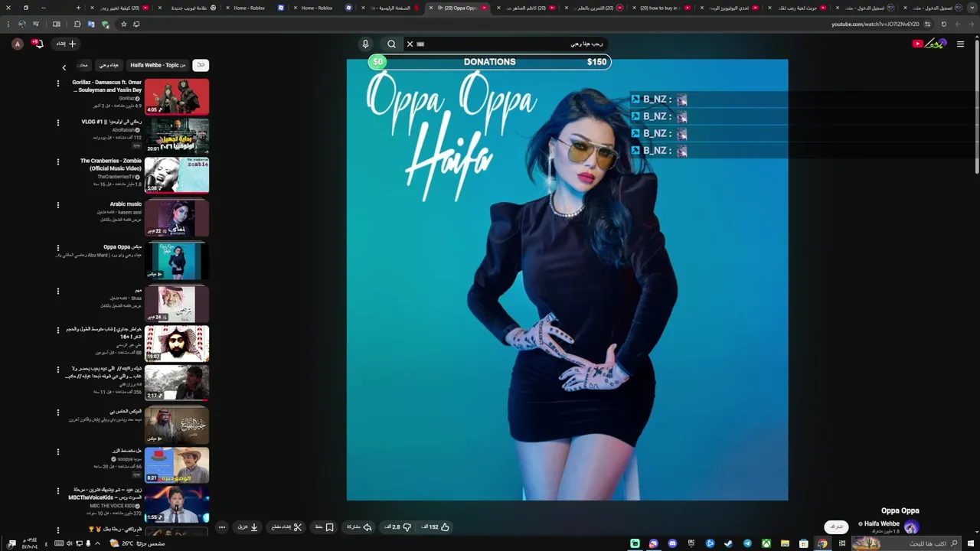Image resolution: width=980 pixels, height=551 pixels.
Task: Click the translate page icon in toolbar
Action: (x=90, y=24)
